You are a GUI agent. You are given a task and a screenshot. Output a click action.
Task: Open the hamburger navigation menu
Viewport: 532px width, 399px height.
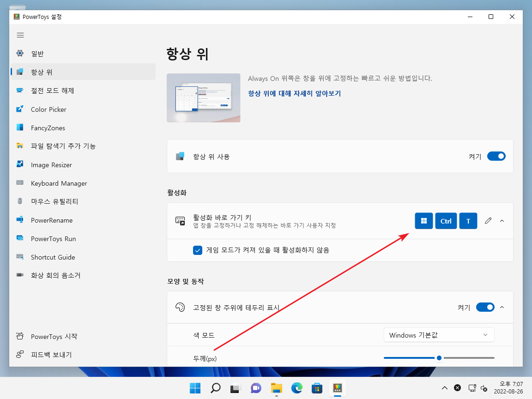point(20,35)
